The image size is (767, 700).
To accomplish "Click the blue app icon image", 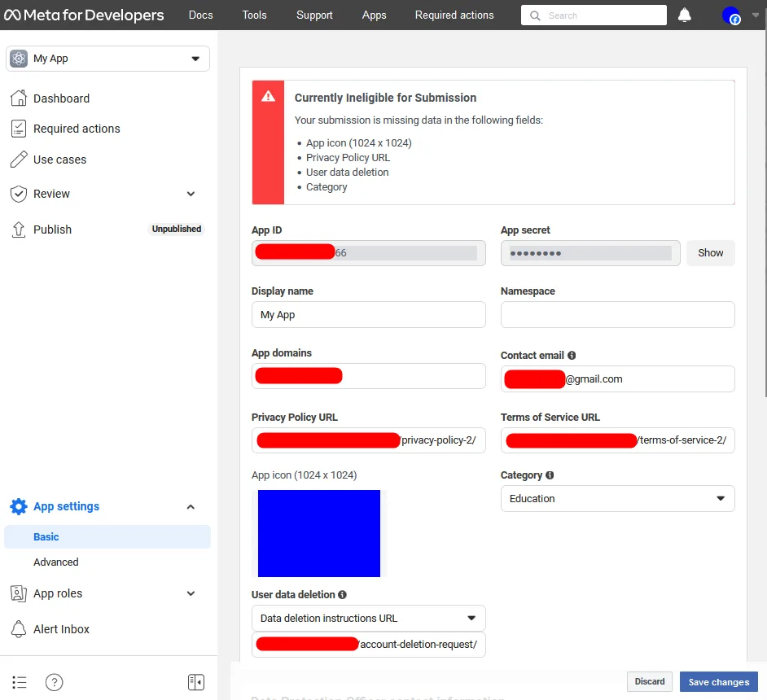I will tap(318, 533).
